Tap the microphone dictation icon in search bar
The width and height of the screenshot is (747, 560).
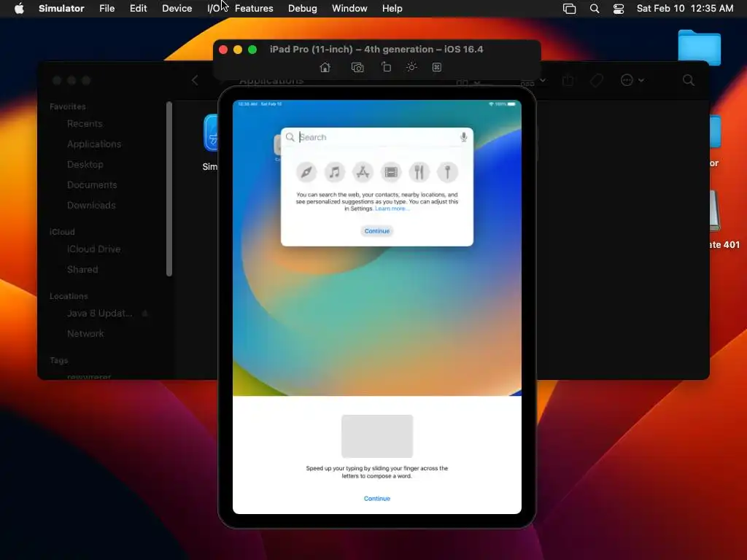coord(463,137)
